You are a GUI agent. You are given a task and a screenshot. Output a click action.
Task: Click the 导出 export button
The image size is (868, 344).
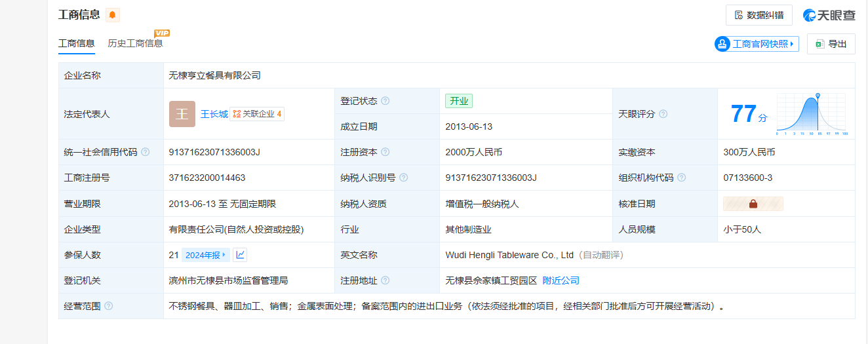(x=831, y=44)
